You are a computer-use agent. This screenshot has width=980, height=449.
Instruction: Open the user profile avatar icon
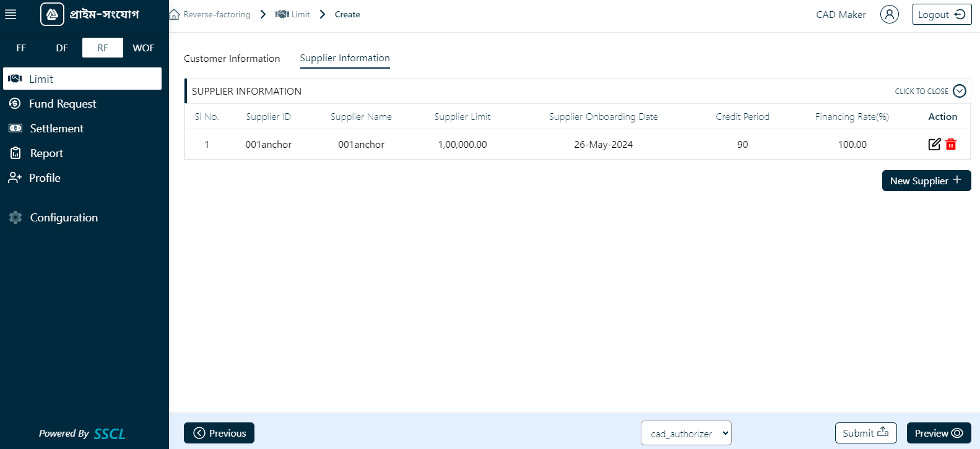coord(890,14)
